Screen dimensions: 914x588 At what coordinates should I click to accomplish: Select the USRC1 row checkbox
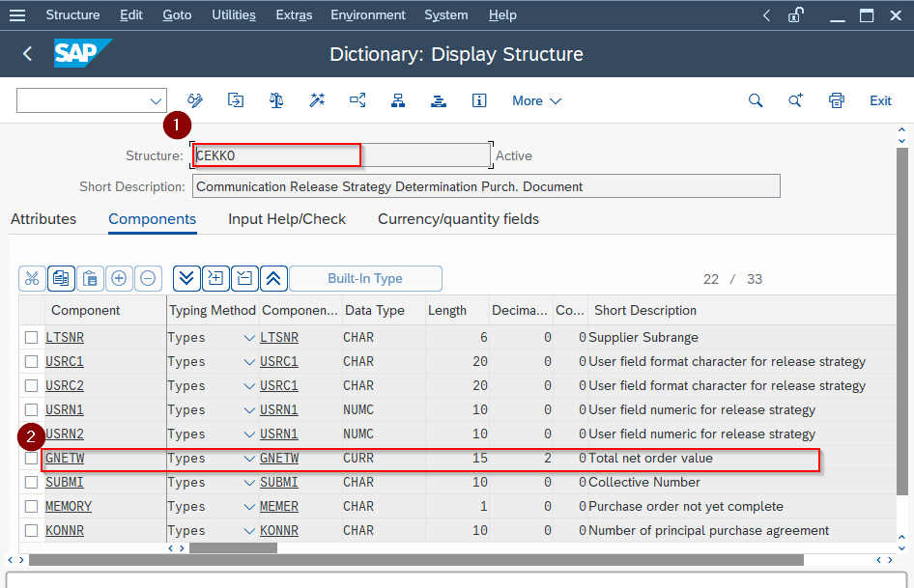[x=32, y=361]
